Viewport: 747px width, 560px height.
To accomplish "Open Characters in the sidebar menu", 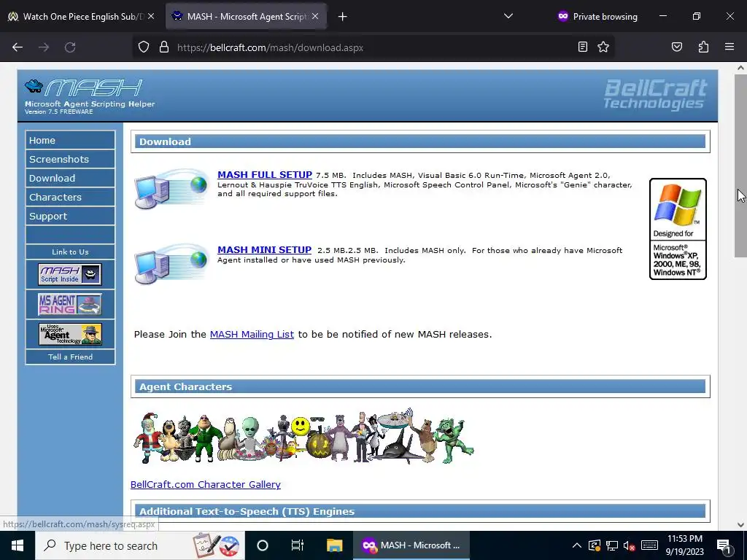I will [x=70, y=197].
